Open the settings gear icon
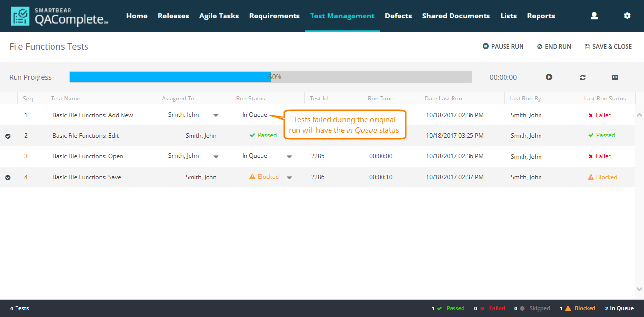Viewport: 644px width, 317px height. (627, 16)
